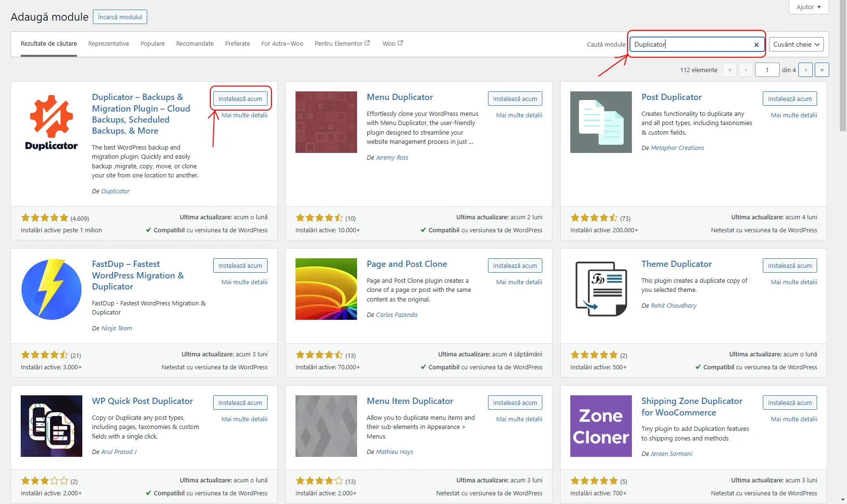Install Post Duplicator plugin

(x=790, y=99)
